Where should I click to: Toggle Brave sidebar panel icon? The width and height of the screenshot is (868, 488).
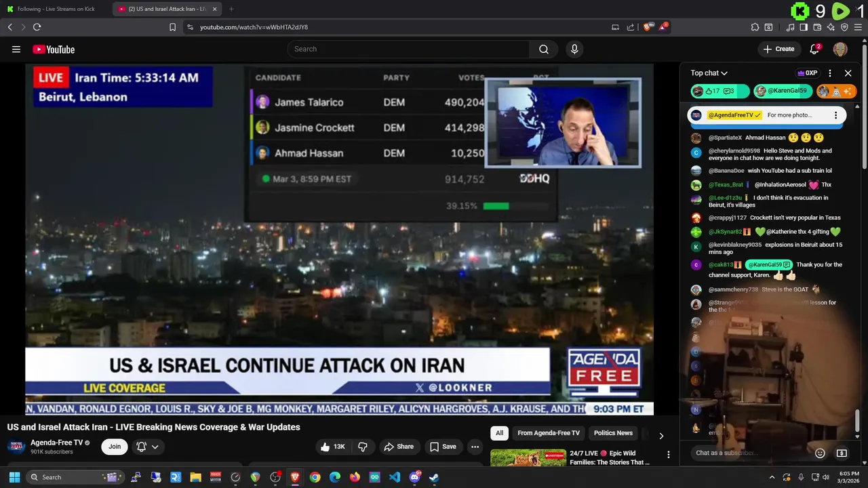point(804,27)
